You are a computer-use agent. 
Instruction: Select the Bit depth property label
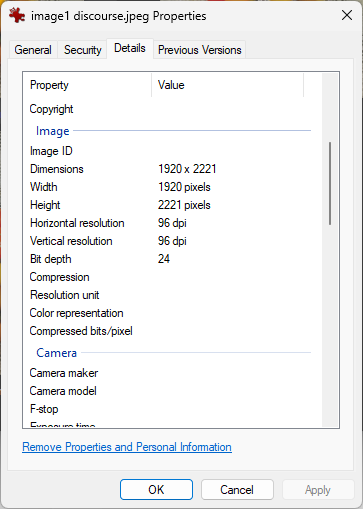51,259
